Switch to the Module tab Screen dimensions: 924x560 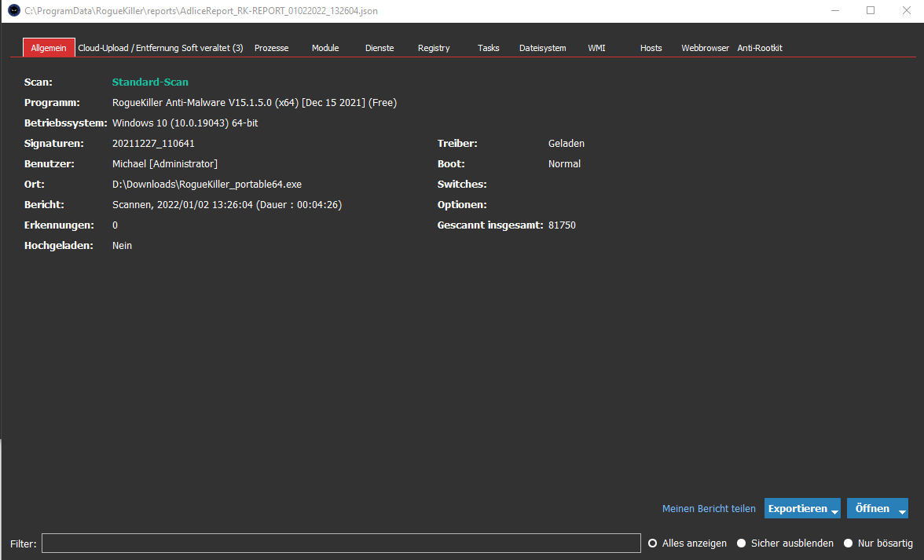coord(325,48)
